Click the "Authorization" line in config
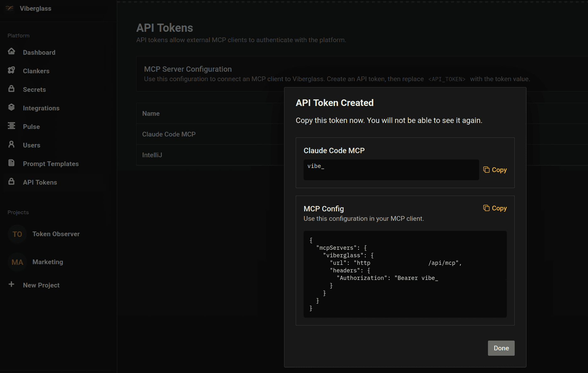588x373 pixels. coord(387,278)
